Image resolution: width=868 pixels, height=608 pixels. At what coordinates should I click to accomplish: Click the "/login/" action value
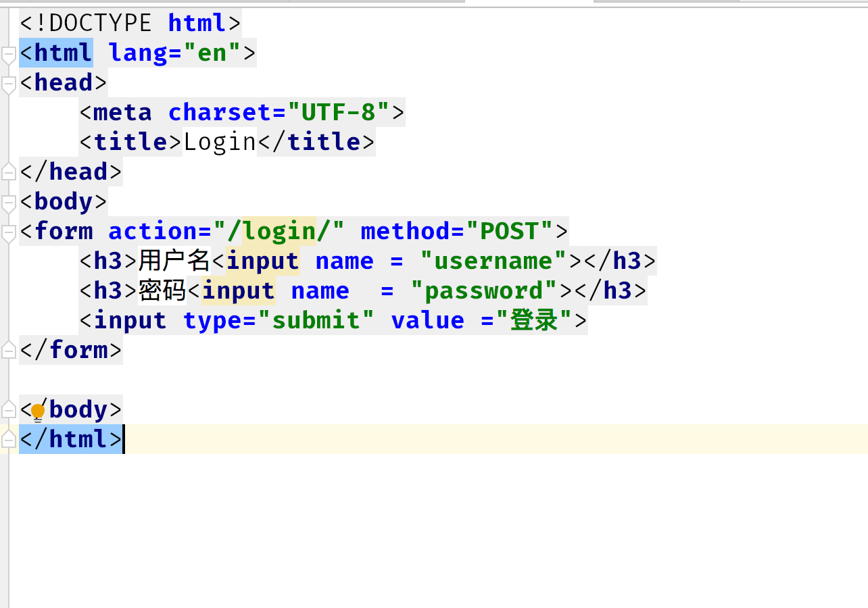click(279, 231)
